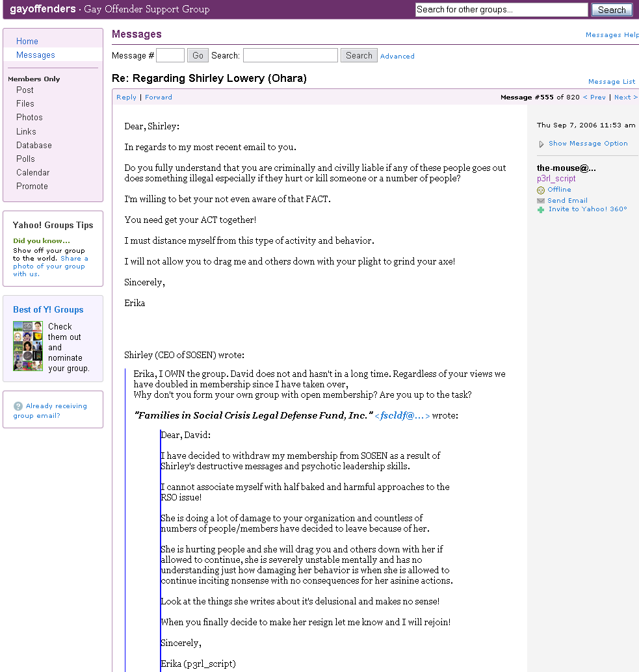Image resolution: width=639 pixels, height=672 pixels.
Task: Click the Search button for other groups
Action: click(x=612, y=10)
